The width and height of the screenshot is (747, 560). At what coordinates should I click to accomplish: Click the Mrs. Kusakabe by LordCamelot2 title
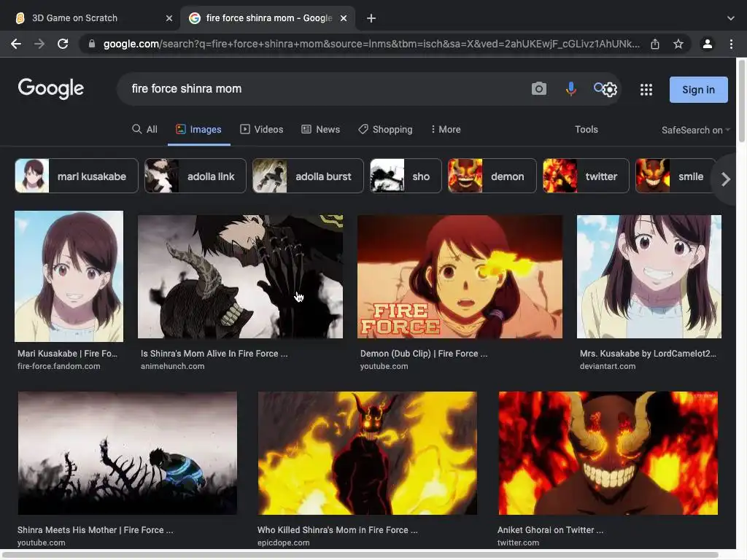[648, 354]
